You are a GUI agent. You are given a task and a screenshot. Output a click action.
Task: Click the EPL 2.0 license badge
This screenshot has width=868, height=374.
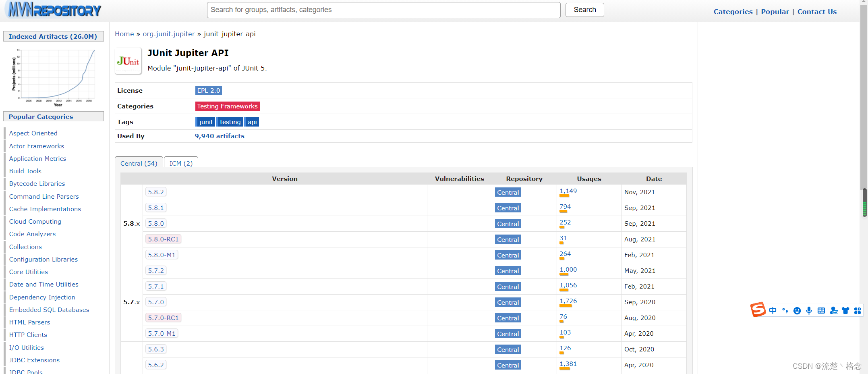click(209, 90)
